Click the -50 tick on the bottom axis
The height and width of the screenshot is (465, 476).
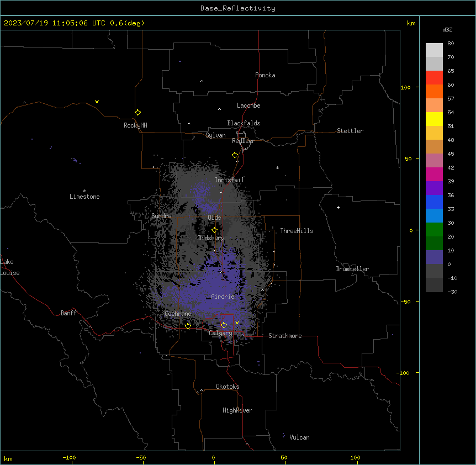point(141,457)
